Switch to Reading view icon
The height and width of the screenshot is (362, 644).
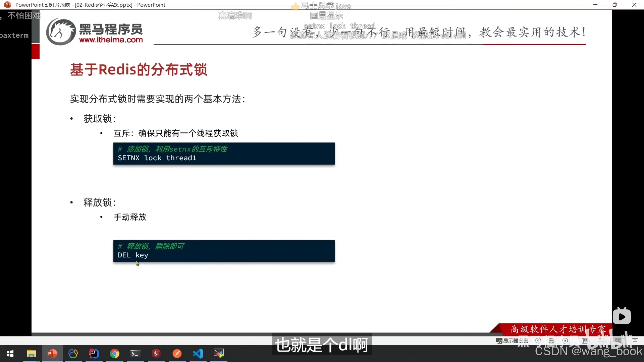(x=618, y=341)
